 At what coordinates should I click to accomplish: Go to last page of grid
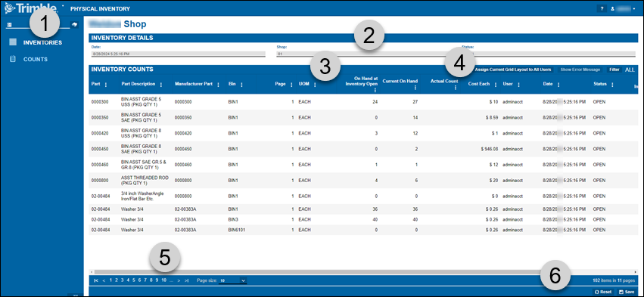186,280
